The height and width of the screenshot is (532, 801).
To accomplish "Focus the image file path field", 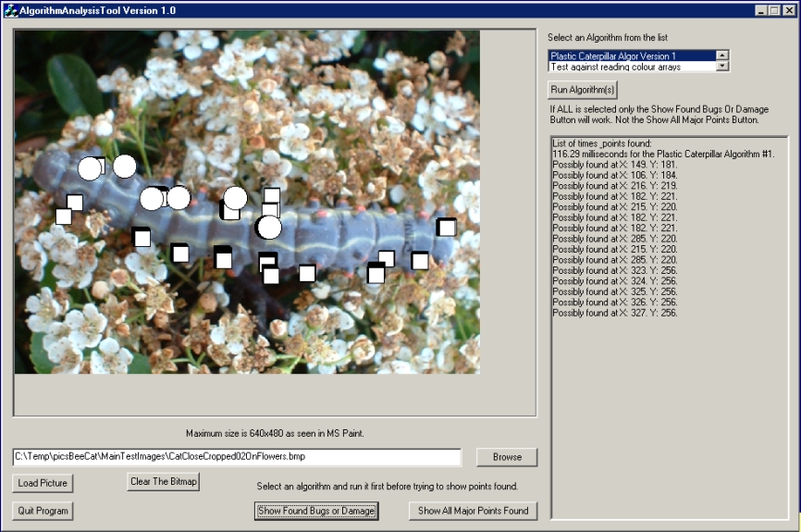I will (237, 457).
